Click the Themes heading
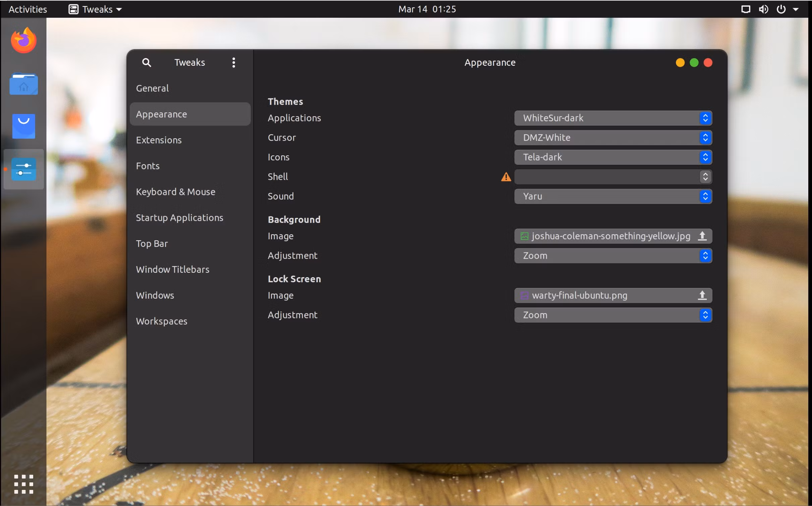 285,101
